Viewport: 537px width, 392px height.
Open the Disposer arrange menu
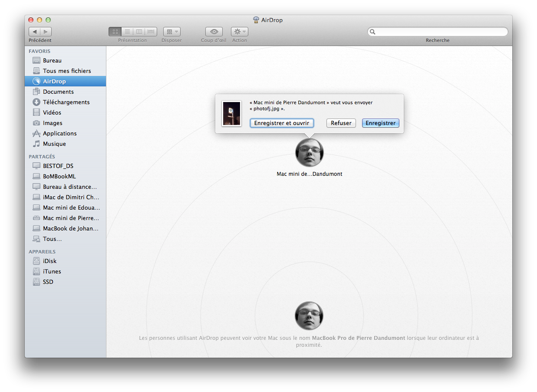click(x=171, y=31)
